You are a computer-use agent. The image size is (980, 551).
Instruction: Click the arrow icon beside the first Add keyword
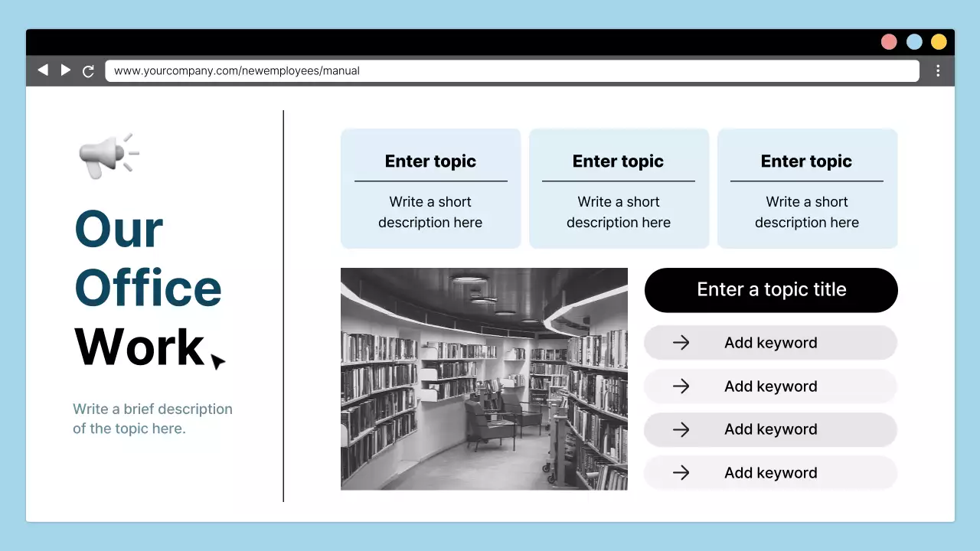pos(681,343)
